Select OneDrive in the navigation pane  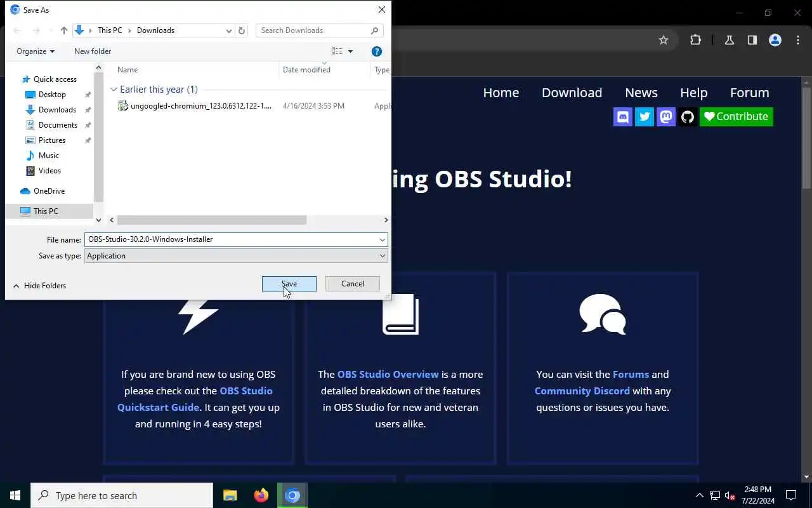pyautogui.click(x=49, y=191)
